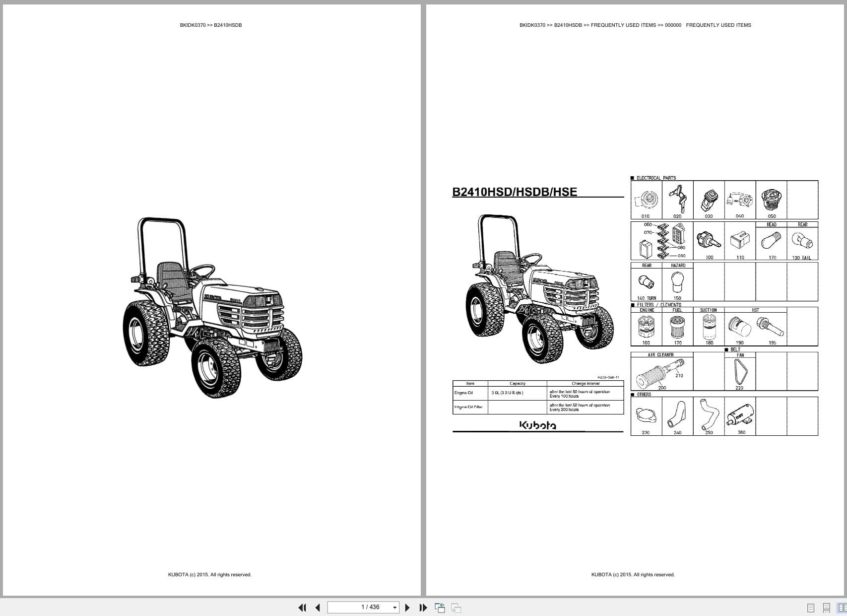The image size is (847, 616).
Task: Select part 010 in Electrical Parts
Action: coord(646,200)
